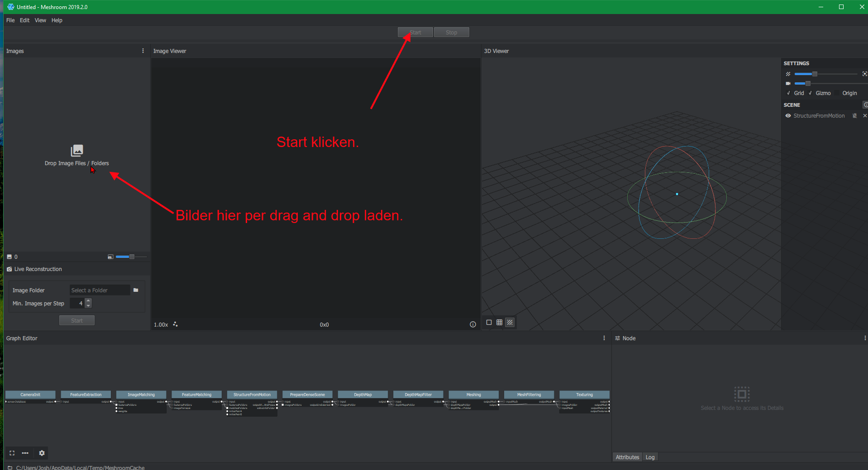Select the hatched render mode icon in 3D Viewer
This screenshot has height=470, width=868.
(510, 323)
